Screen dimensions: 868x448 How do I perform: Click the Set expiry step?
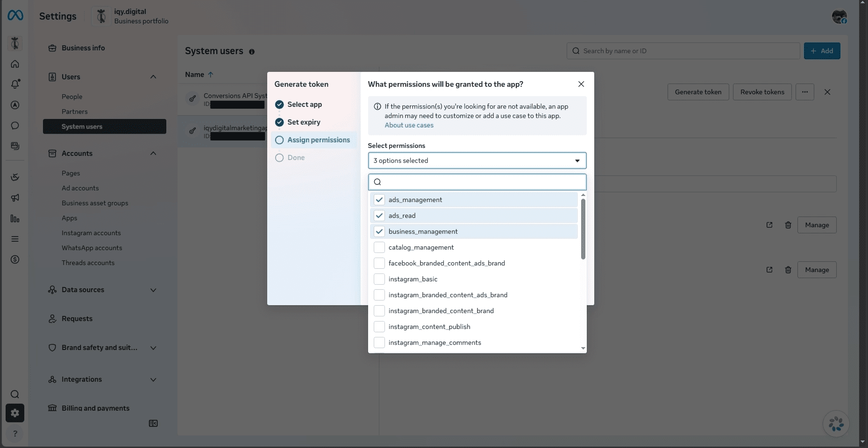[304, 122]
